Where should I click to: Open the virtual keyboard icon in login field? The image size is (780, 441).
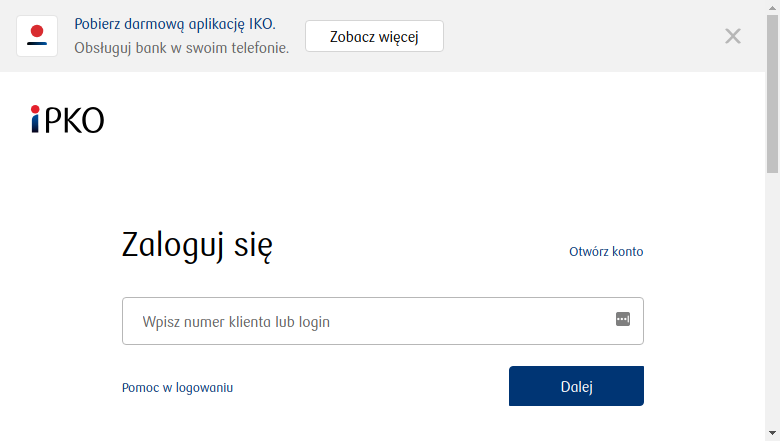click(623, 319)
